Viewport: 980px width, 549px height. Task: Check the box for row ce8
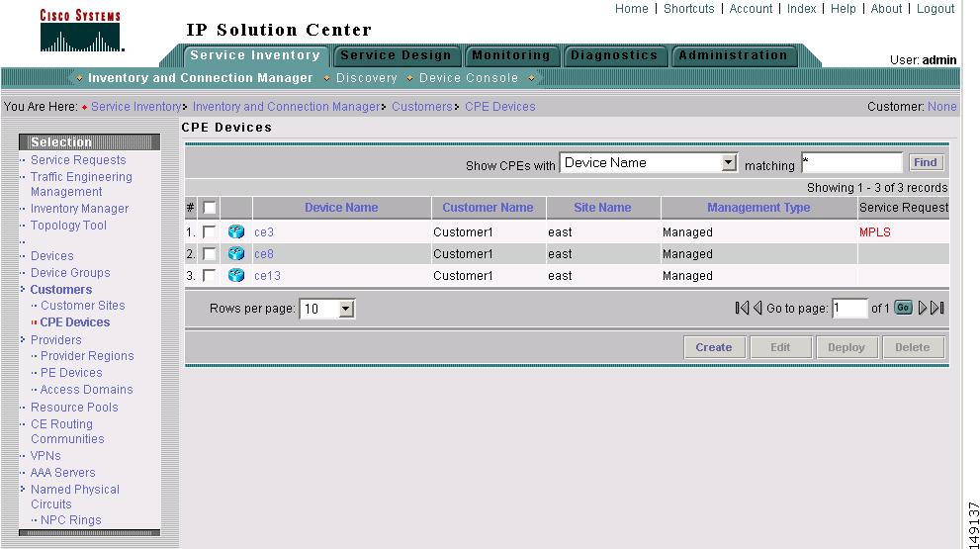pos(210,254)
